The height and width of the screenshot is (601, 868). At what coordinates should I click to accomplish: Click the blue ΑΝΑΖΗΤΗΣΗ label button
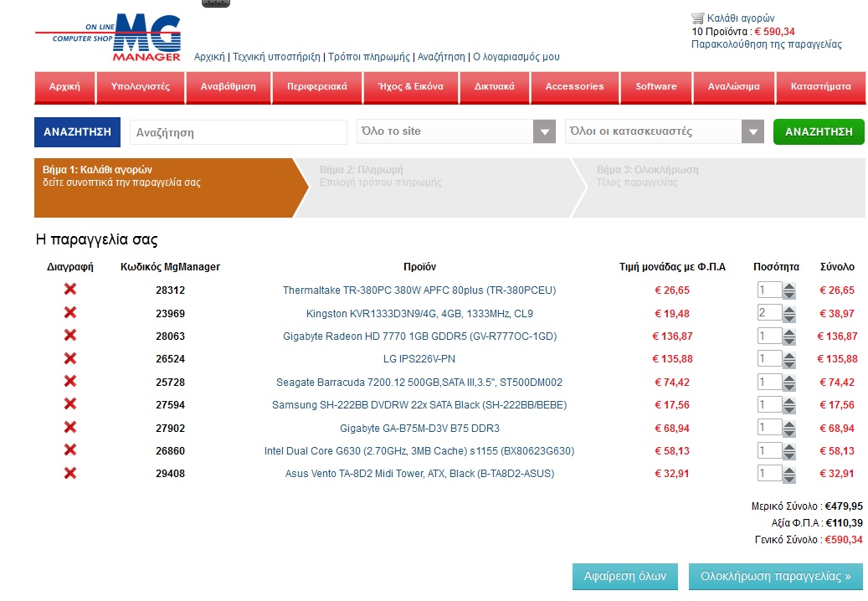pos(78,132)
